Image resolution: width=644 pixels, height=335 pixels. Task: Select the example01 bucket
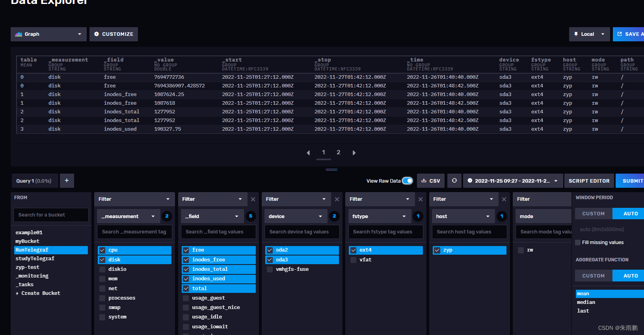[51, 233]
